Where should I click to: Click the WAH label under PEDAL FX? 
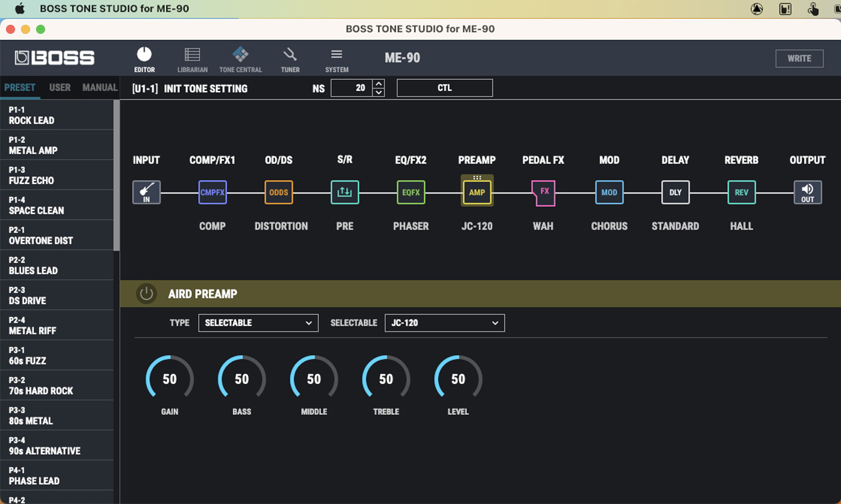click(543, 226)
